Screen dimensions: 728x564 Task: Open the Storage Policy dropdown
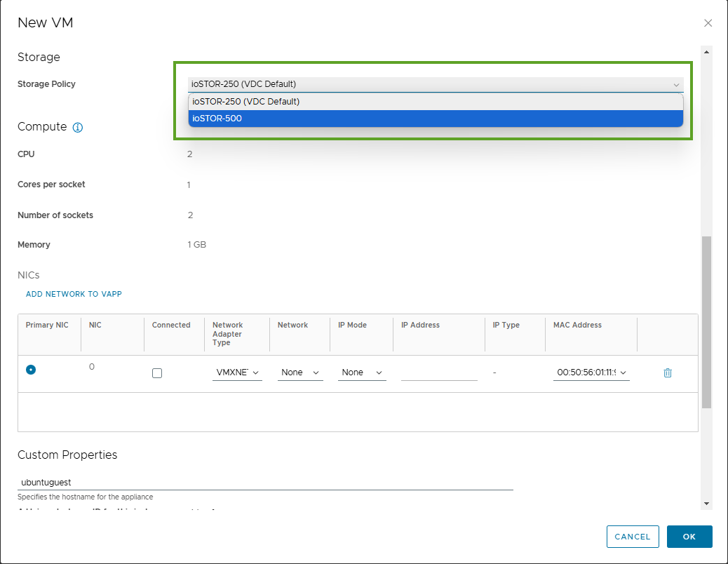[435, 84]
